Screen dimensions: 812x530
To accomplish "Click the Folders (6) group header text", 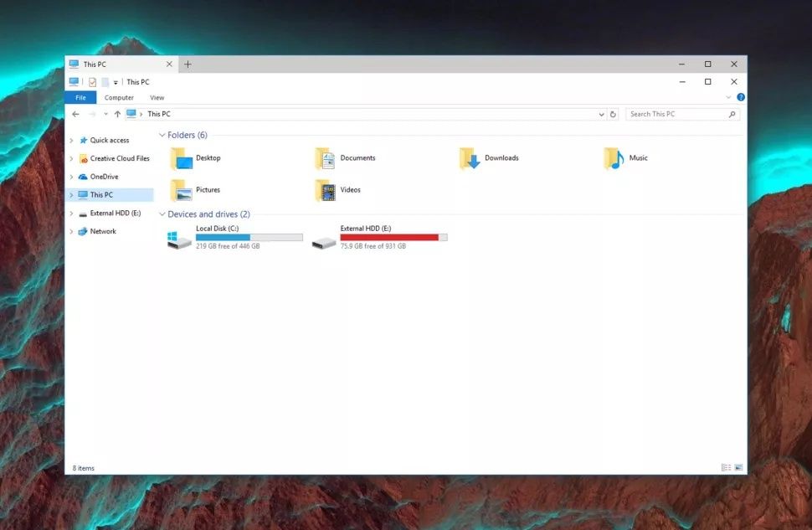I will [188, 135].
